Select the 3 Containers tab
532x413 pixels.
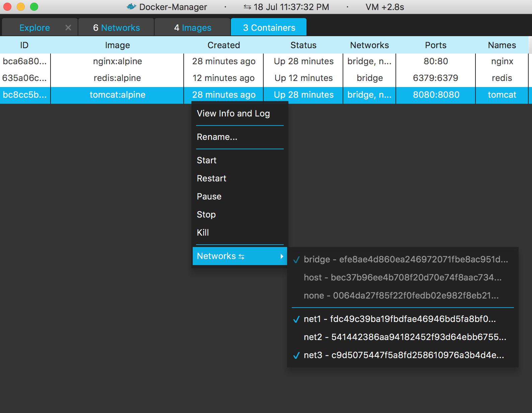tap(269, 27)
